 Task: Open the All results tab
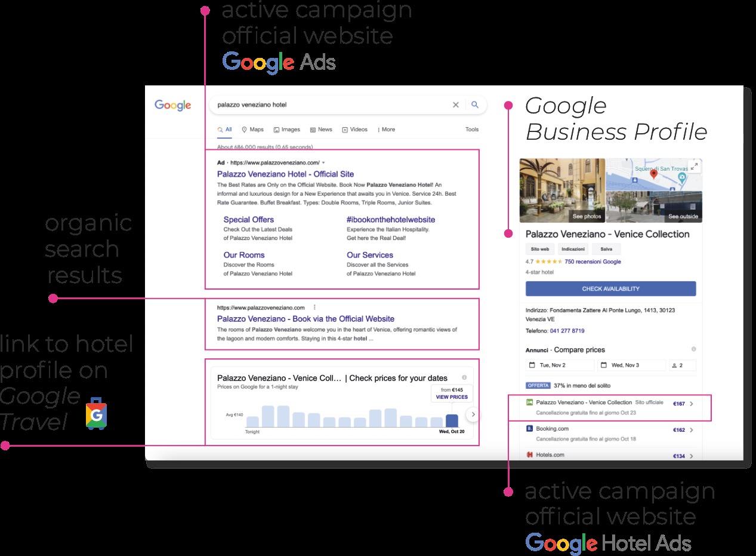click(225, 130)
